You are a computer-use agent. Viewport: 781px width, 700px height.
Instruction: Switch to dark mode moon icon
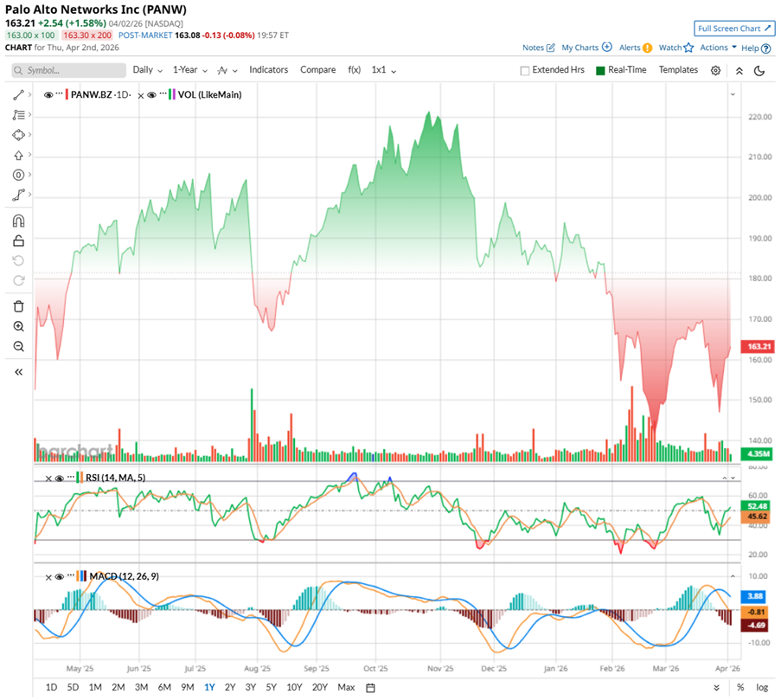(x=759, y=71)
